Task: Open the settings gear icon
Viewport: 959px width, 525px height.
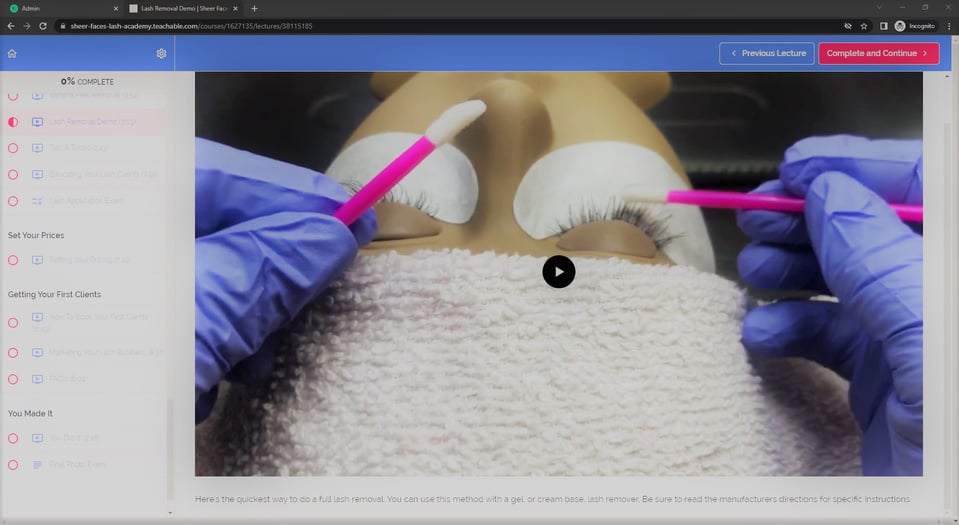Action: tap(161, 53)
